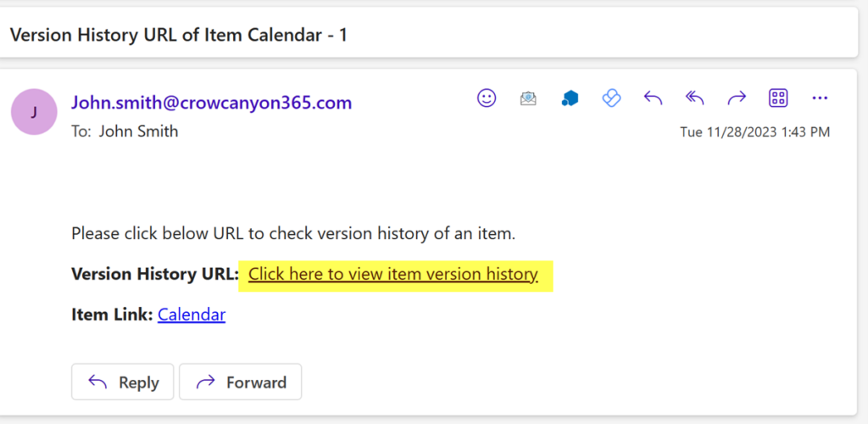Click the single-arrow Reply icon in the header
The image size is (868, 424).
point(654,99)
